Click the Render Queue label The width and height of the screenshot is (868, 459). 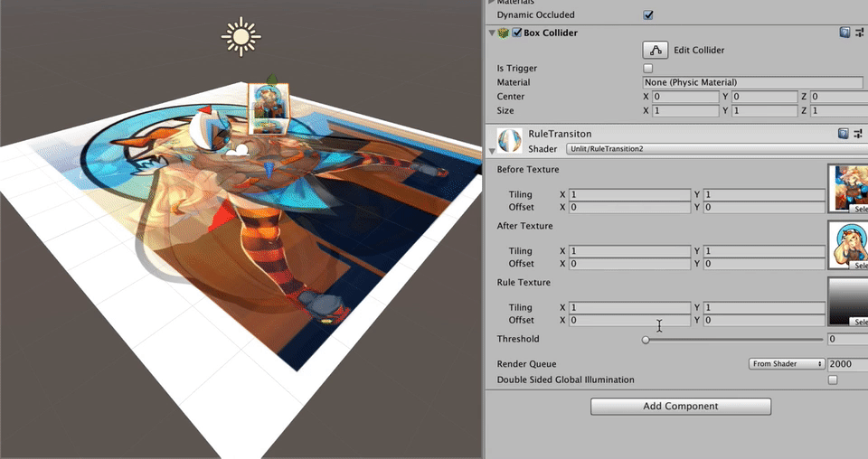pyautogui.click(x=526, y=364)
